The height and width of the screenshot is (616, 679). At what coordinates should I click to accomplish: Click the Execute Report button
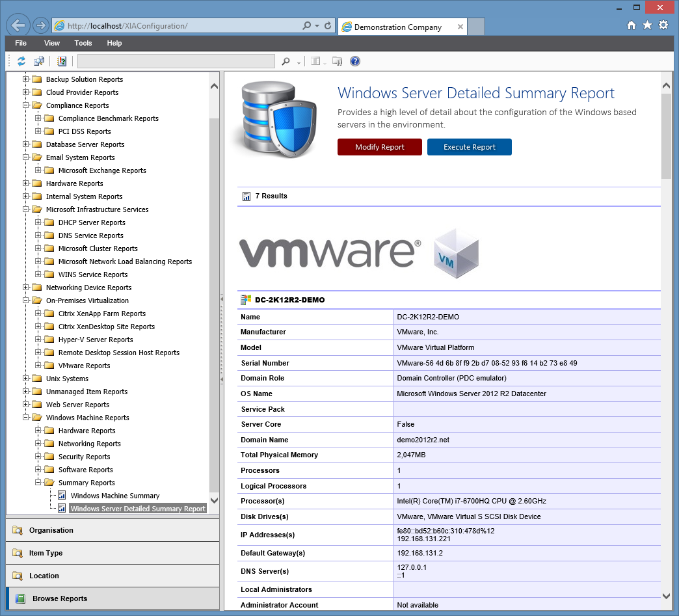(x=470, y=147)
